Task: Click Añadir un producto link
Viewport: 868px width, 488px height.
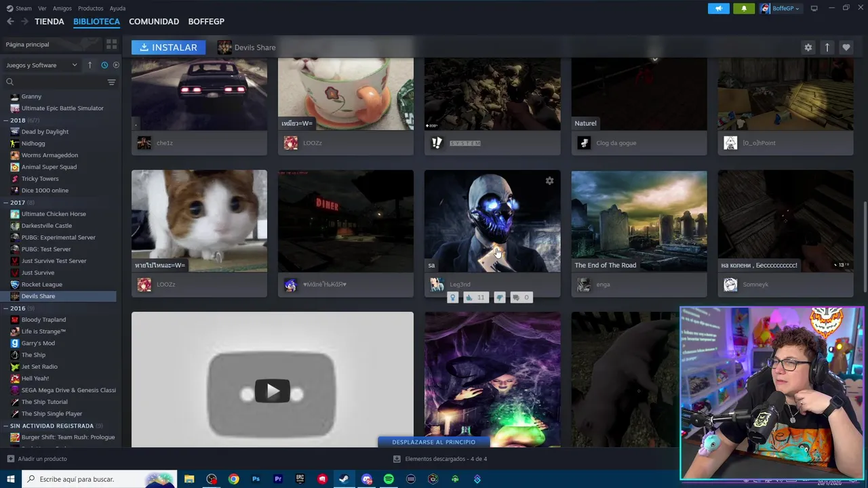Action: tap(37, 459)
